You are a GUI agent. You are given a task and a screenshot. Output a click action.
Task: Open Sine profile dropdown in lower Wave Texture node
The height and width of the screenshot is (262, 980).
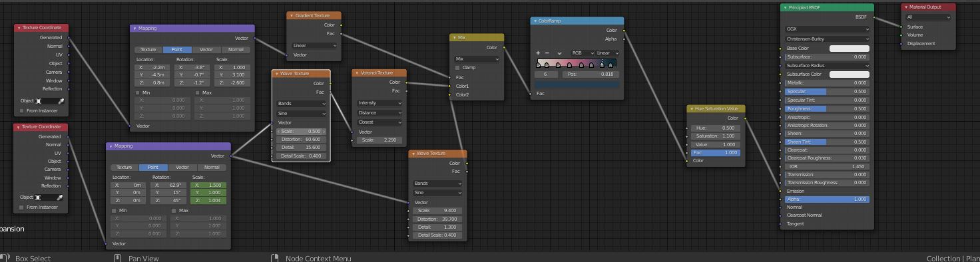coord(437,193)
